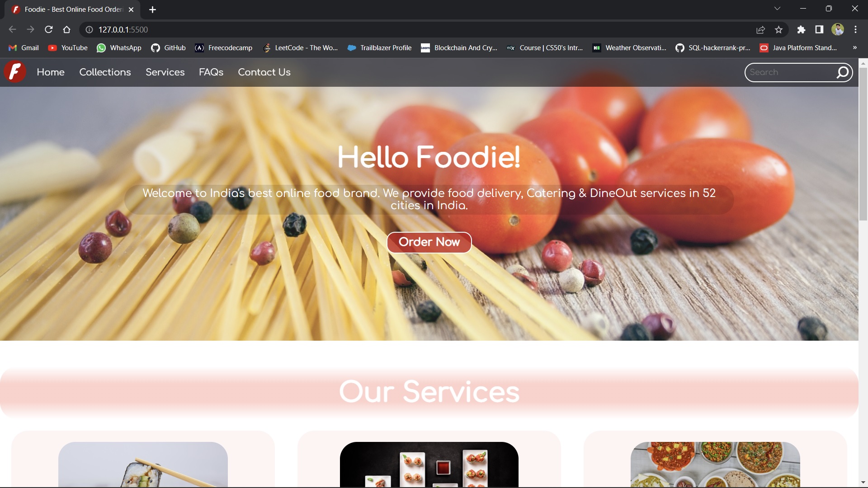Click the middle food service thumbnail
This screenshot has height=488, width=868.
[x=429, y=465]
